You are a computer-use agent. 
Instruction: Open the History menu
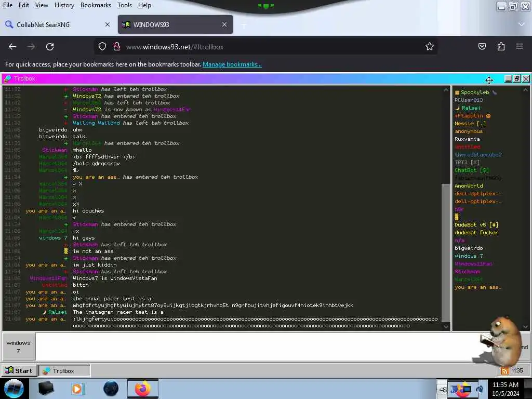[x=64, y=5]
